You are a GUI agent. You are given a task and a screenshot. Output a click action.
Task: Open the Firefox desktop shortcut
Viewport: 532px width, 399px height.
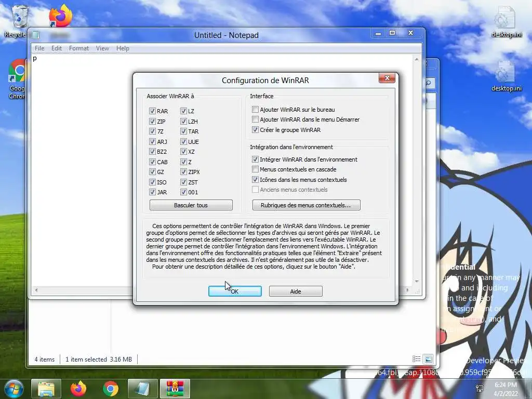[60, 15]
